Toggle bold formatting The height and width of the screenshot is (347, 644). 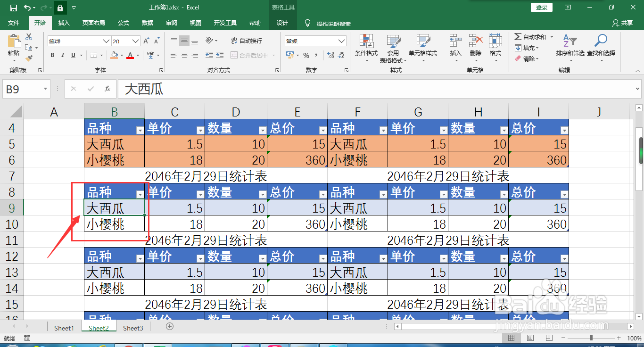click(x=52, y=55)
